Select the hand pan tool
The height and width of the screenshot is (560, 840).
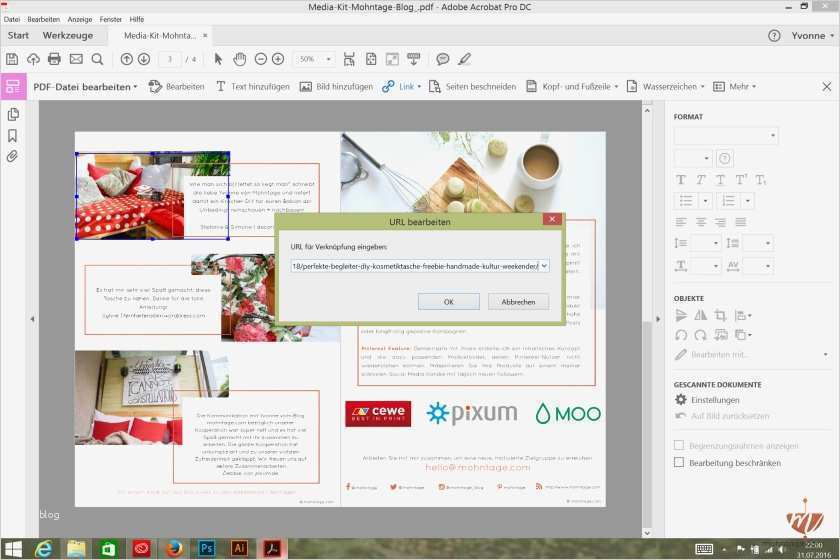click(239, 59)
